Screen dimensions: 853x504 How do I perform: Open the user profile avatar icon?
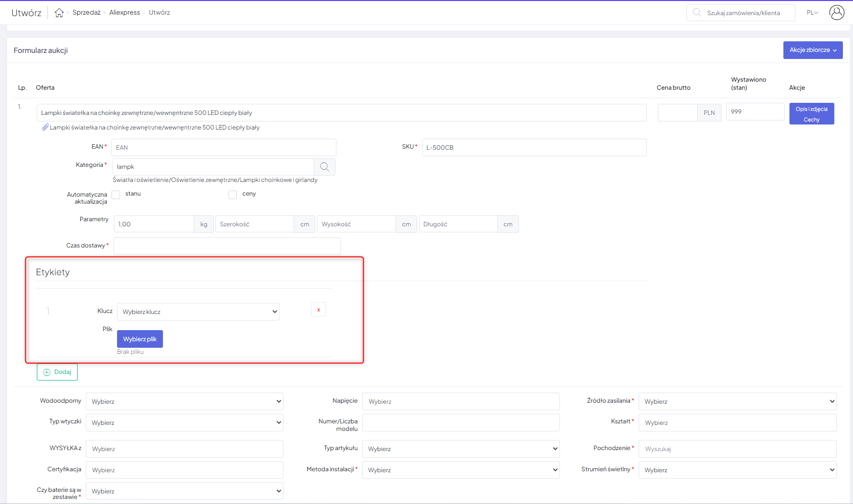[x=836, y=13]
